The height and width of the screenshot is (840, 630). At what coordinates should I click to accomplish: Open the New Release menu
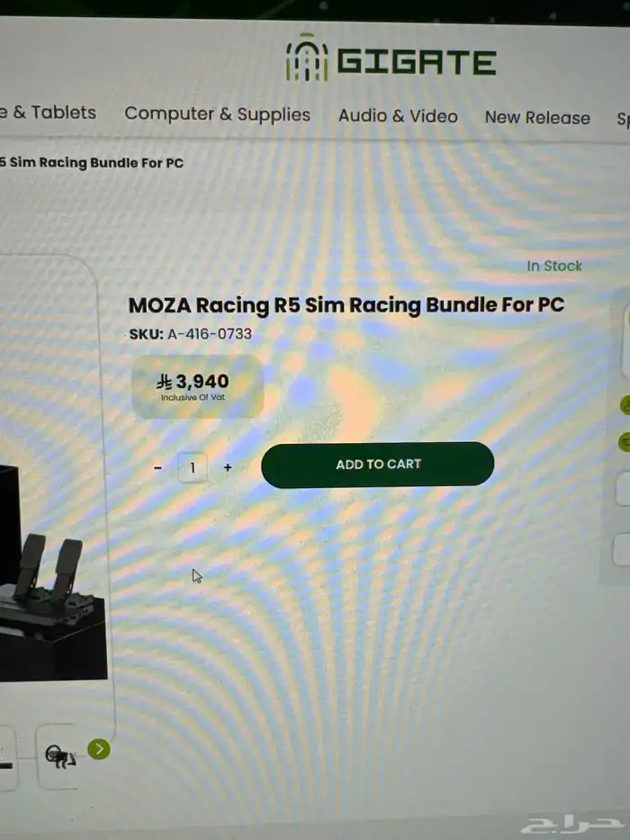(537, 117)
